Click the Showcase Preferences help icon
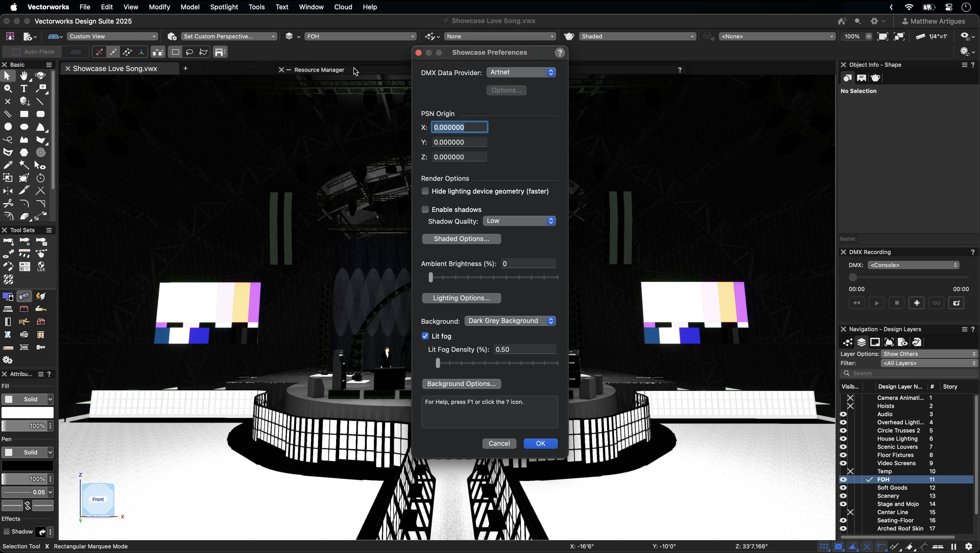Image resolution: width=980 pixels, height=553 pixels. pyautogui.click(x=560, y=52)
